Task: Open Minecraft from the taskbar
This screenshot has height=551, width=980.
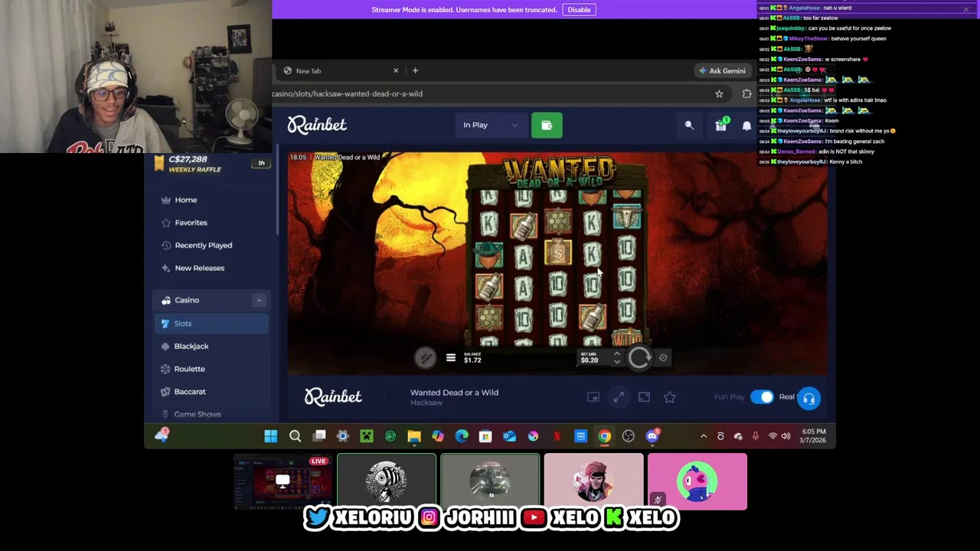Action: (x=367, y=436)
